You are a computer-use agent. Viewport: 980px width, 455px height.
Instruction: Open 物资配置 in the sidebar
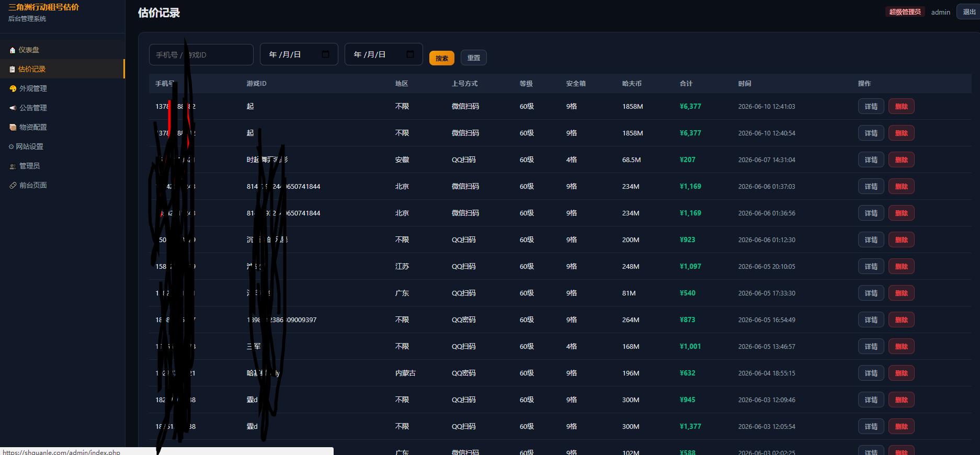[62, 127]
